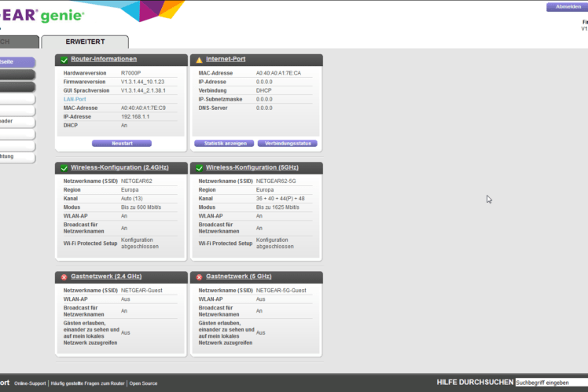The image size is (588, 392).
Task: Focus the Suchbegriff eingeben search field
Action: pos(552,383)
